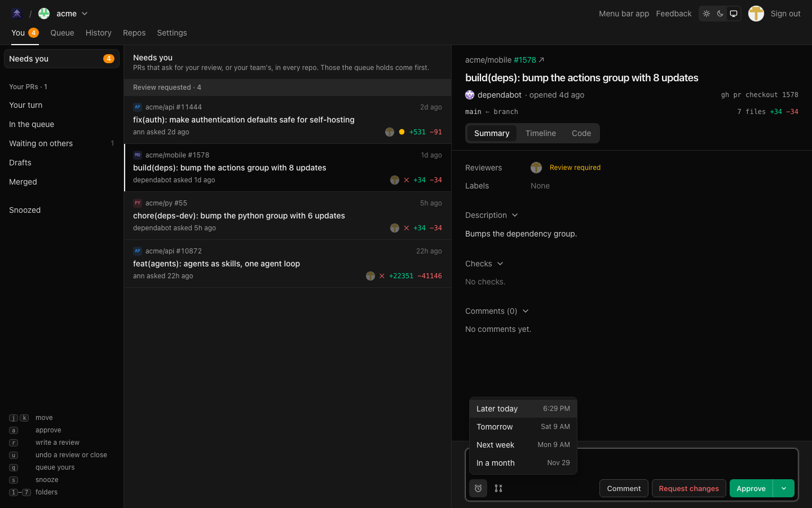The image size is (812, 508).
Task: Click reviewer avatar next to Review required
Action: coord(536,168)
